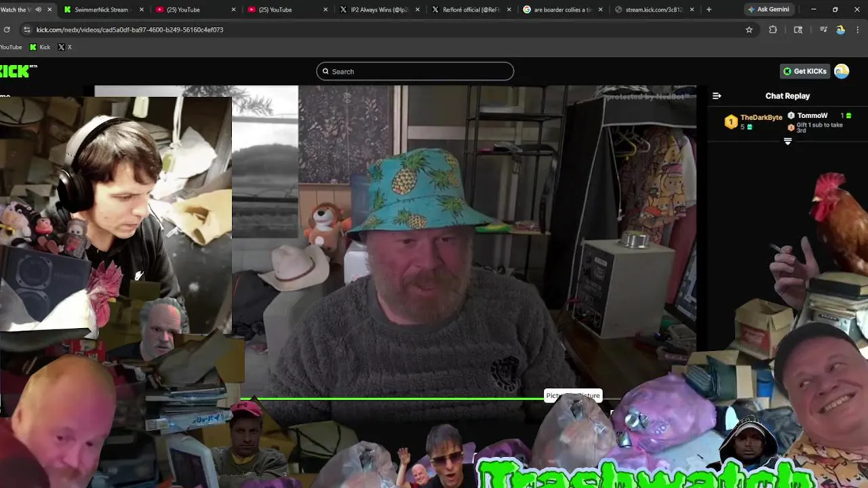Close the first (25) YouTube tab
This screenshot has height=488, width=868.
233,9
